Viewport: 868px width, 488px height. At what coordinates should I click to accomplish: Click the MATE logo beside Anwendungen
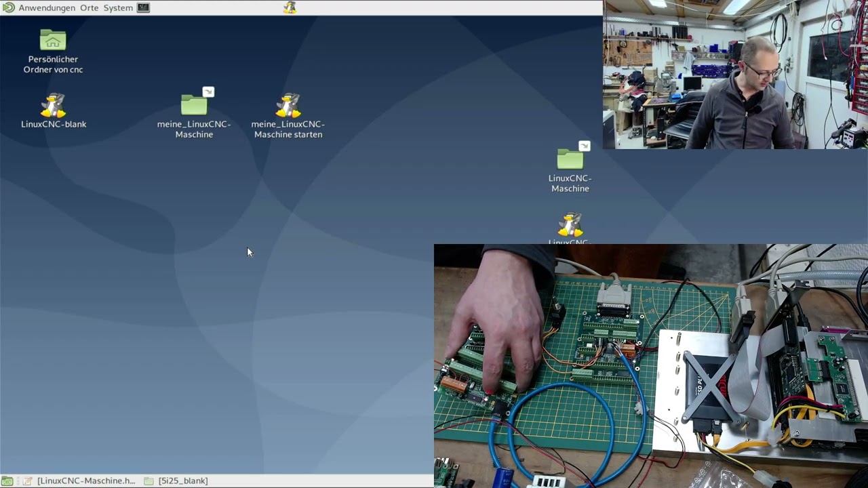click(8, 7)
